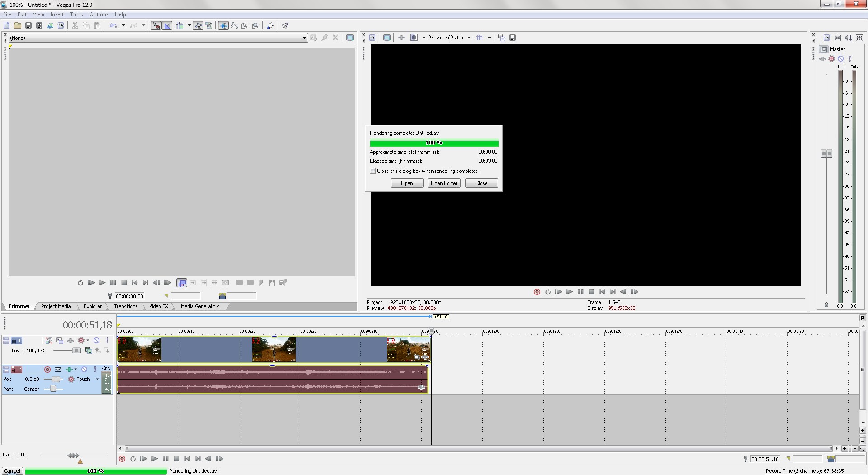
Task: Open the preview overlays grid dropdown arrow
Action: (x=489, y=38)
